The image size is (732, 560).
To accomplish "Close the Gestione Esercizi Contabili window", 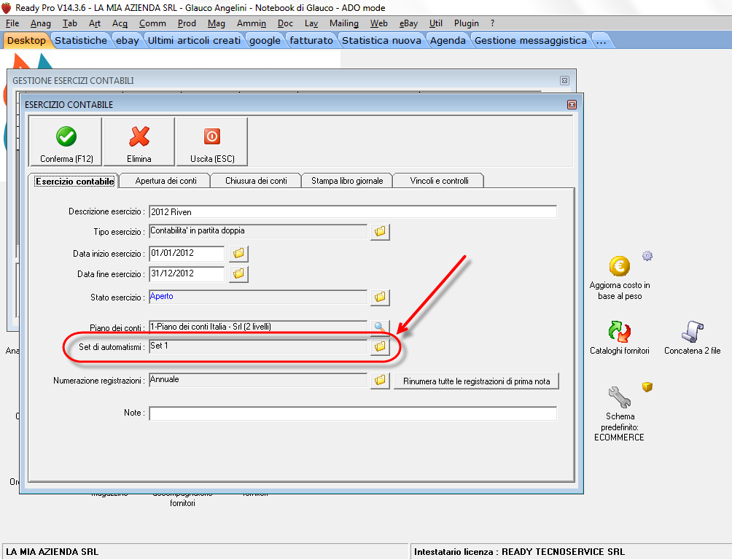I will tap(564, 80).
